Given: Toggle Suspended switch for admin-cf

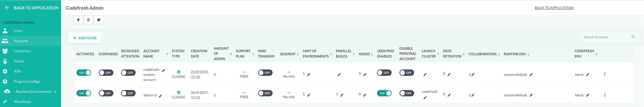Looking at the screenshot, I should coord(106,93).
